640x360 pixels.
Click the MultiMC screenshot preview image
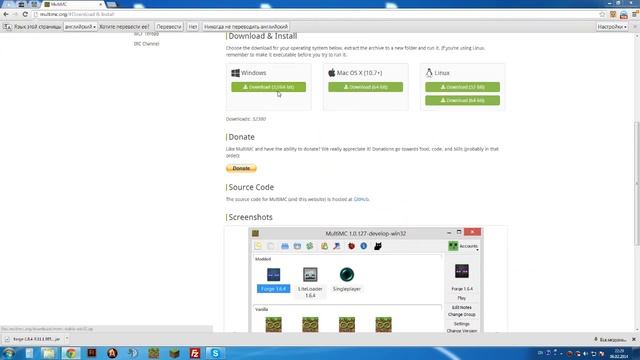point(365,280)
